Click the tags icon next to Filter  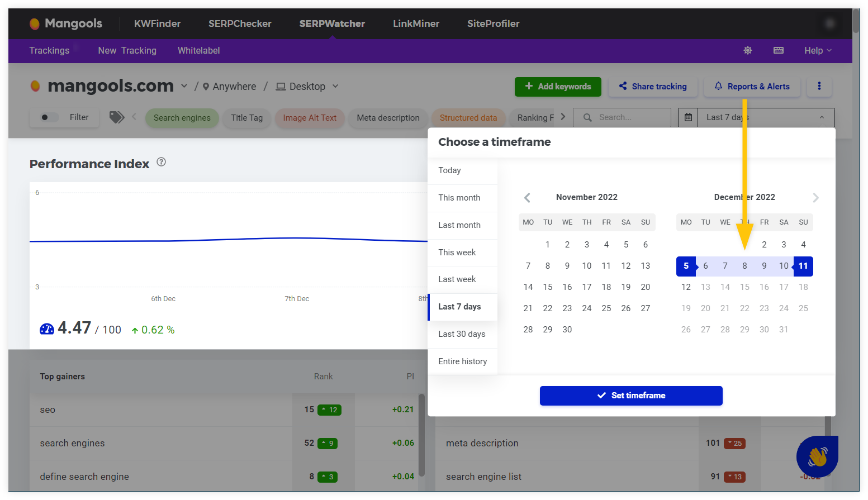click(x=116, y=117)
